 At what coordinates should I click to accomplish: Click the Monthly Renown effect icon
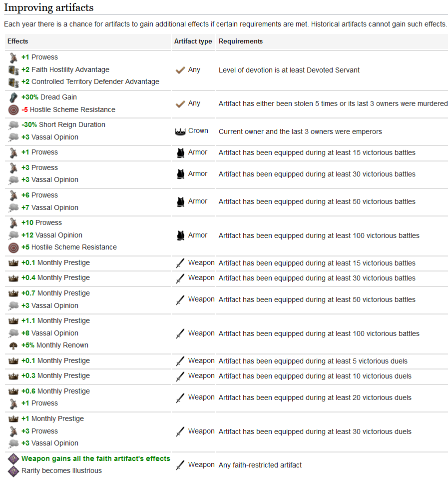[13, 345]
